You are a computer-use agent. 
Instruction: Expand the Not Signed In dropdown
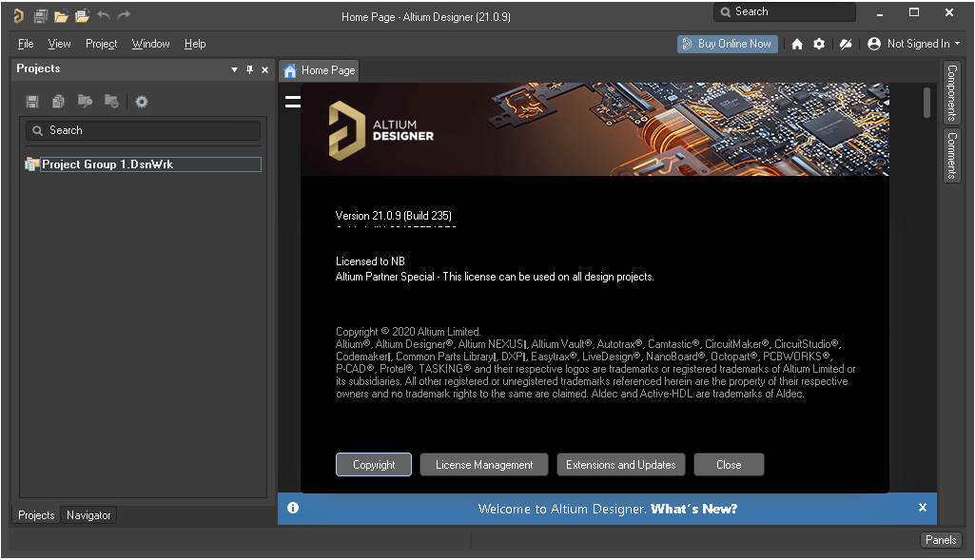958,44
